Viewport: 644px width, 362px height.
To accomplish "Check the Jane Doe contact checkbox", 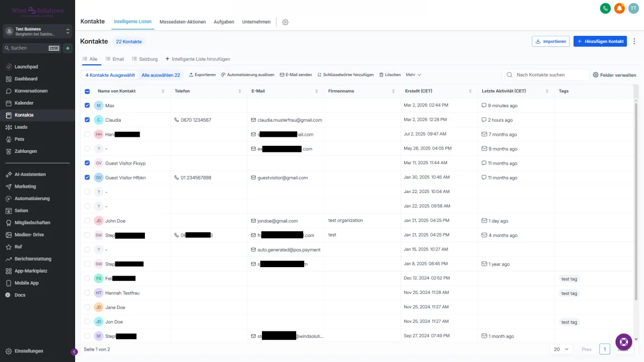I will point(87,307).
